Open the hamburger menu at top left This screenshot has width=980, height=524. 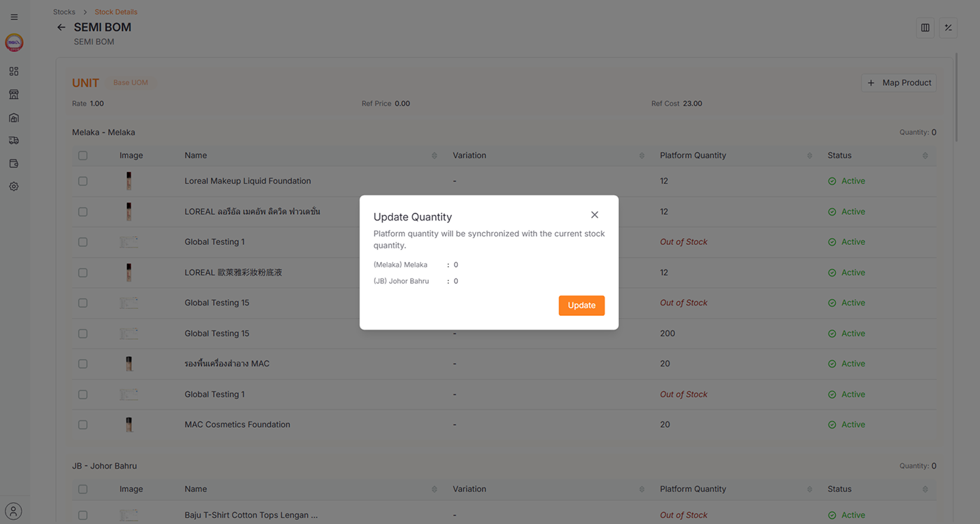[x=14, y=16]
